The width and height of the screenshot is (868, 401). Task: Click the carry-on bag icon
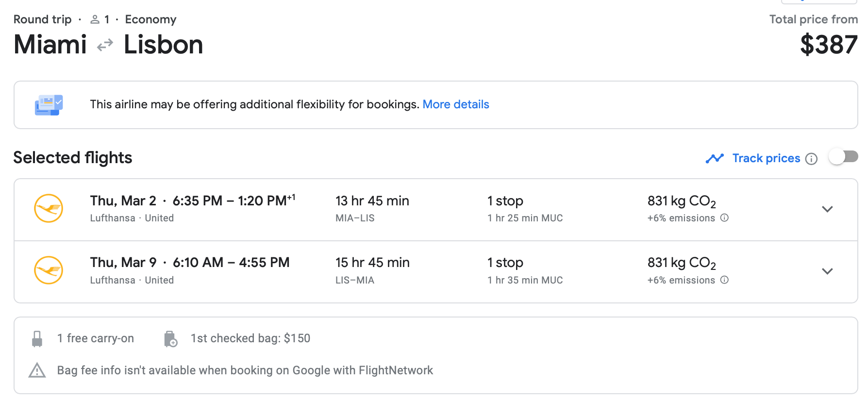pyautogui.click(x=37, y=339)
